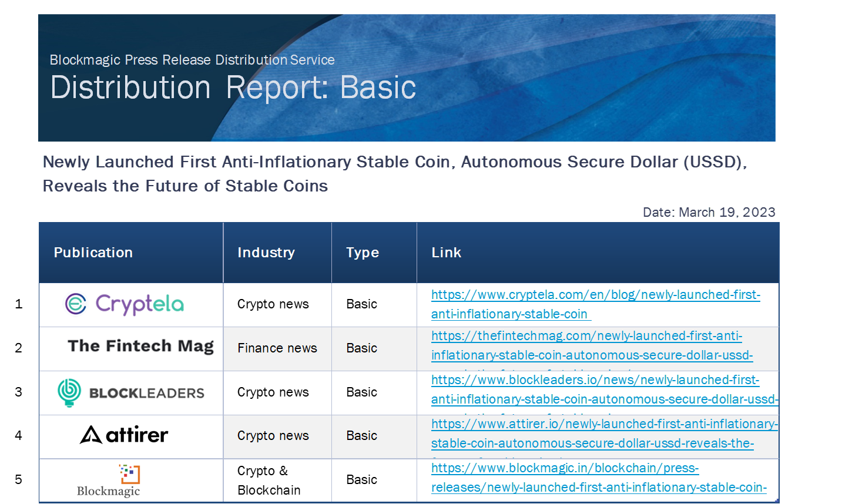Open the thefintechmag.com article link
Screen dimensions: 849x504
tap(592, 345)
